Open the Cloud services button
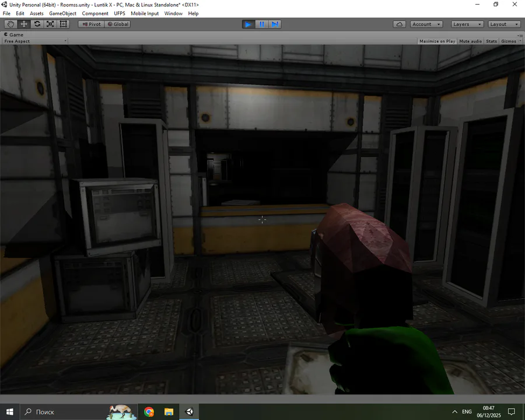 400,24
